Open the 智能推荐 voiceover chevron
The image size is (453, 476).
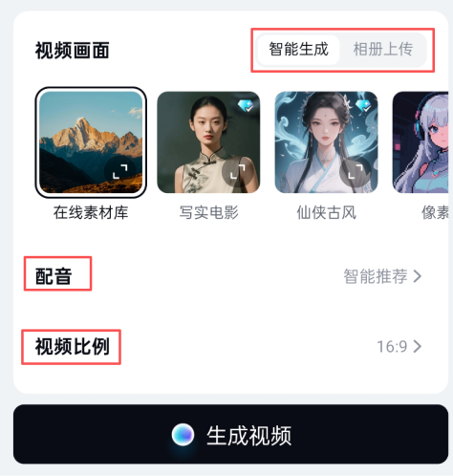pos(418,276)
